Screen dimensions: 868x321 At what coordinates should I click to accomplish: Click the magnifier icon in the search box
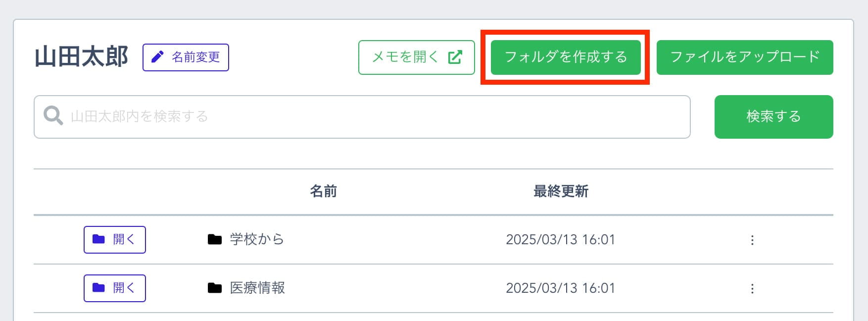coord(53,116)
